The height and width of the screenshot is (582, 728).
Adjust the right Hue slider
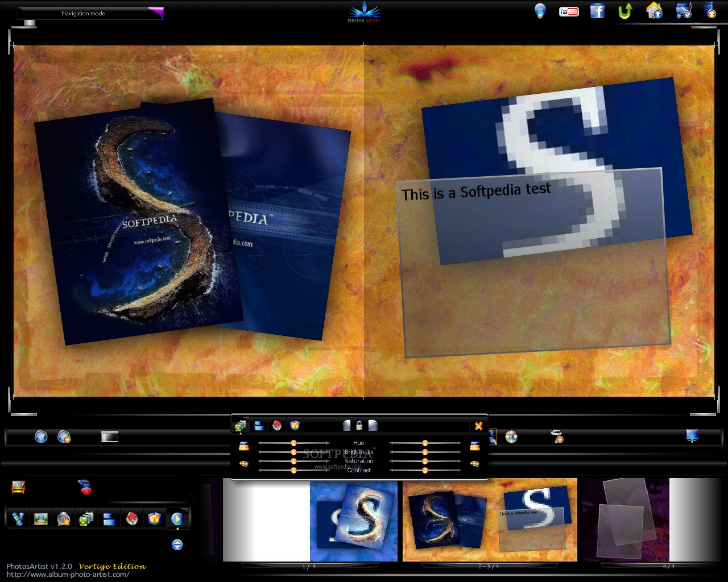pos(425,443)
